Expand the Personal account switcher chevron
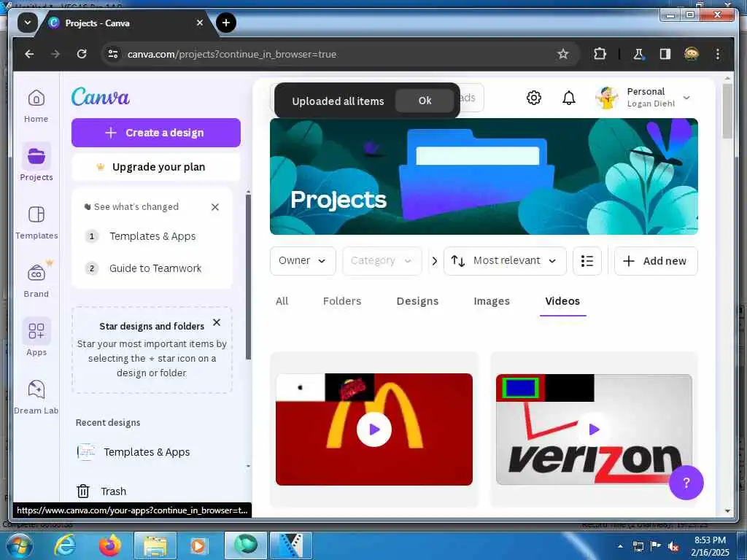This screenshot has height=560, width=747. [x=686, y=98]
